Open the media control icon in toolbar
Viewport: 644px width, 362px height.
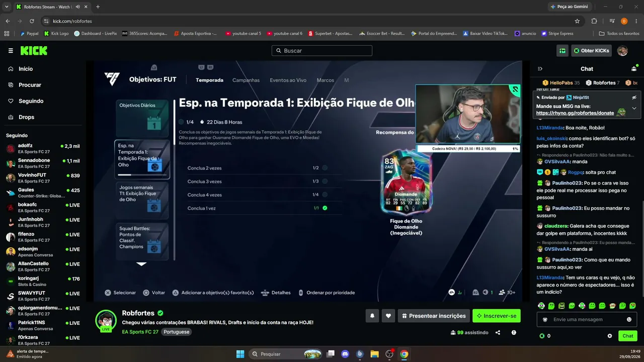point(612,21)
